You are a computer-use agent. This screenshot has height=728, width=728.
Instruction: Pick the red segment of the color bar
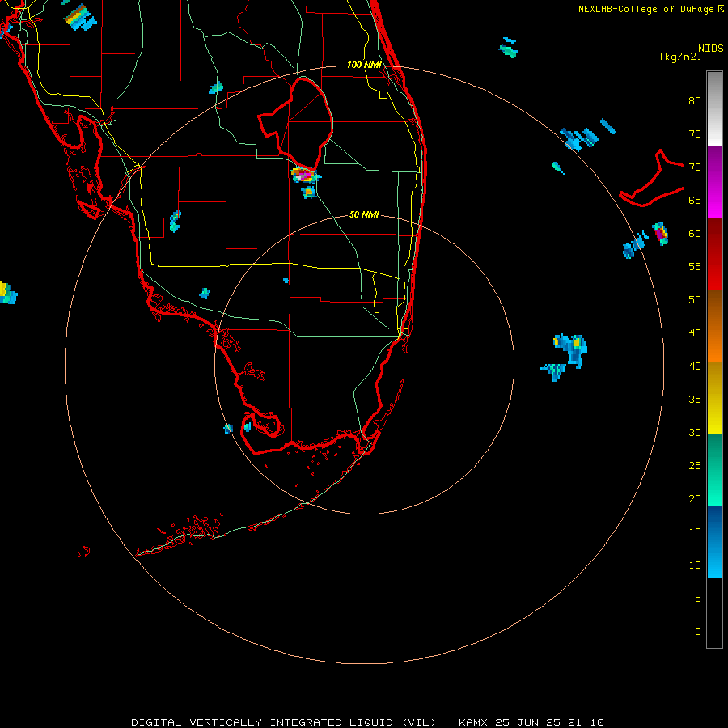(714, 253)
